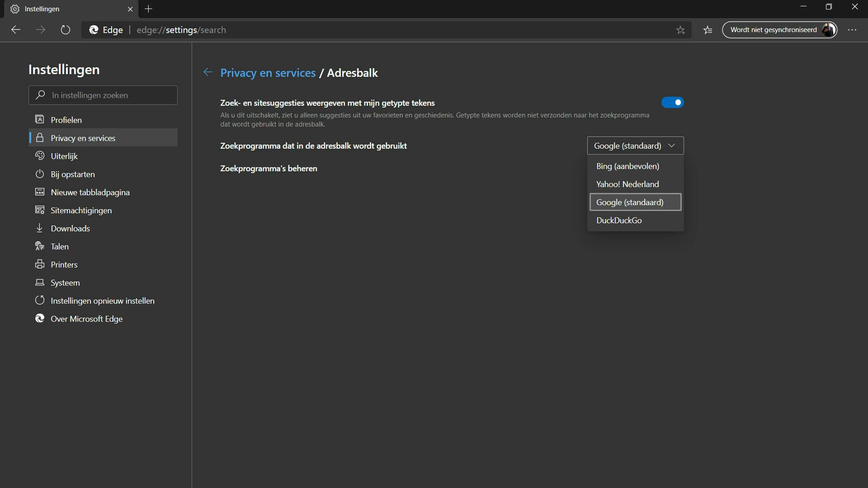The image size is (868, 488).
Task: Click the Privacy en services breadcrumb link
Action: coord(268,73)
